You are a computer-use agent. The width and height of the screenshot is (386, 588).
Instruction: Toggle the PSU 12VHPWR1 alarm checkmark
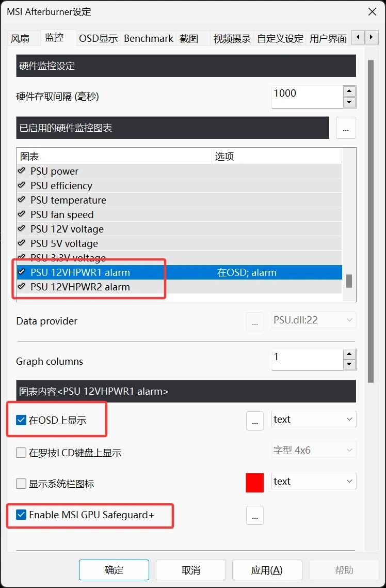(x=22, y=272)
